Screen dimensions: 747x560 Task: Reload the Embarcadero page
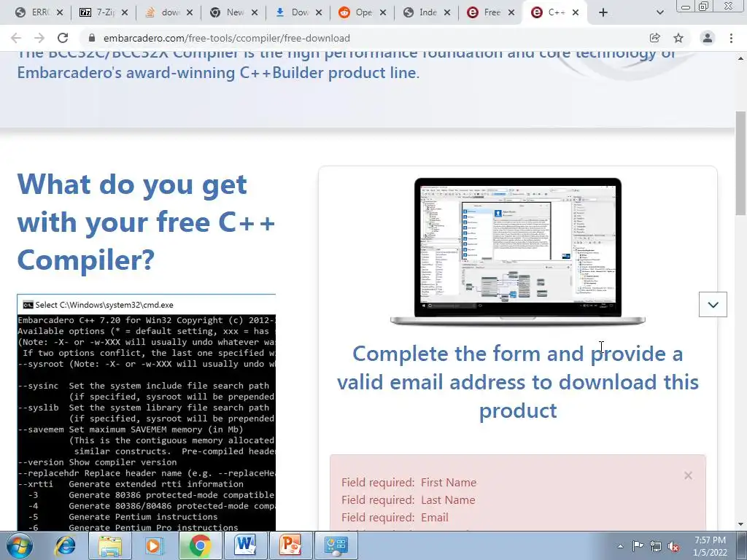63,38
